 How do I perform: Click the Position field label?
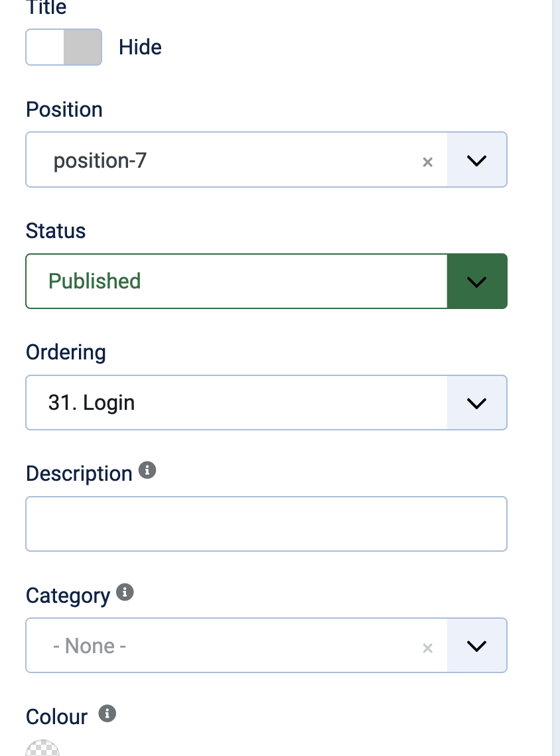click(x=64, y=109)
